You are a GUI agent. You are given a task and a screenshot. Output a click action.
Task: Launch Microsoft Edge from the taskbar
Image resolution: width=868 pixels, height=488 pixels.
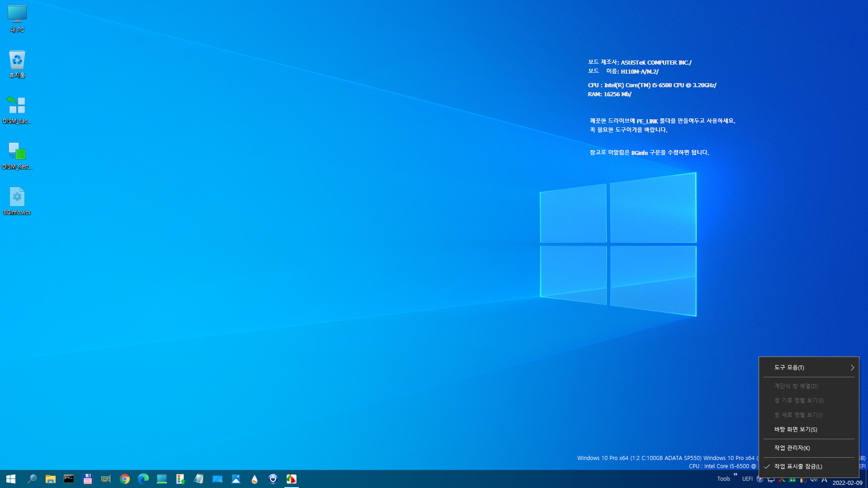point(143,479)
